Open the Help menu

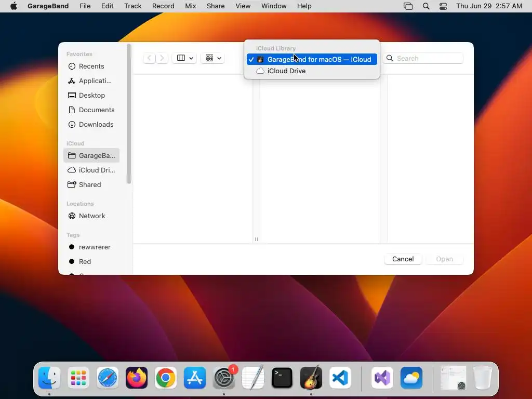[304, 6]
